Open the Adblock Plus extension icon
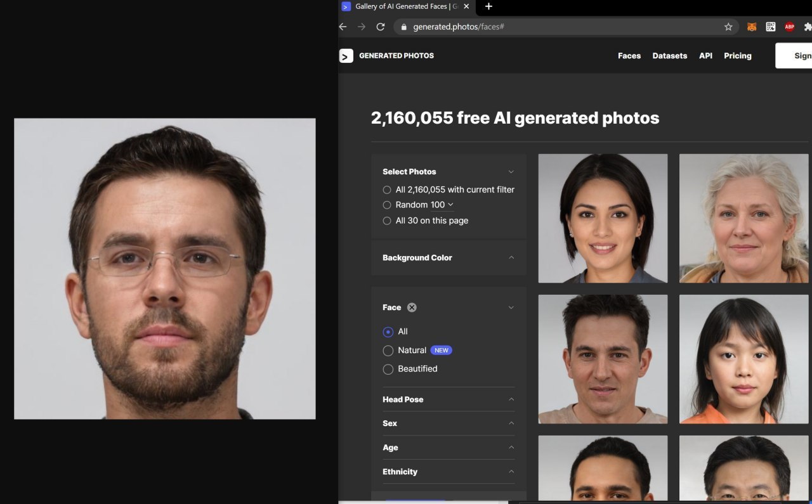Viewport: 812px width, 504px height. 790,27
